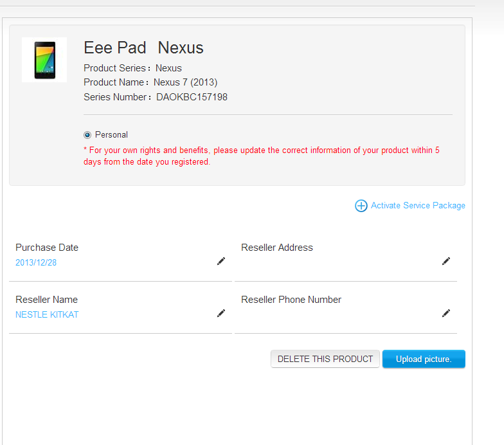The height and width of the screenshot is (445, 504).
Task: Click the Product Series: Nexus line
Action: click(132, 68)
